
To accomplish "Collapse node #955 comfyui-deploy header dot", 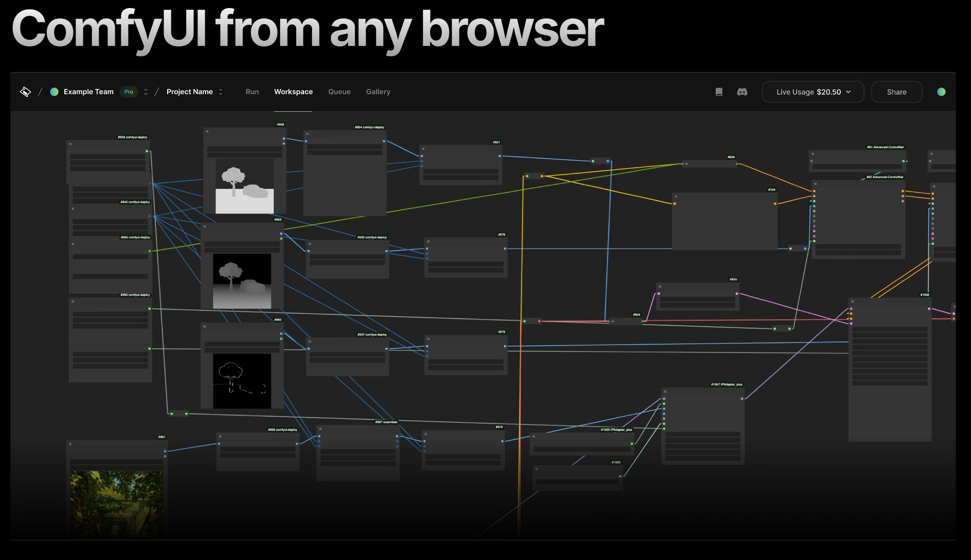I will tap(309, 244).
